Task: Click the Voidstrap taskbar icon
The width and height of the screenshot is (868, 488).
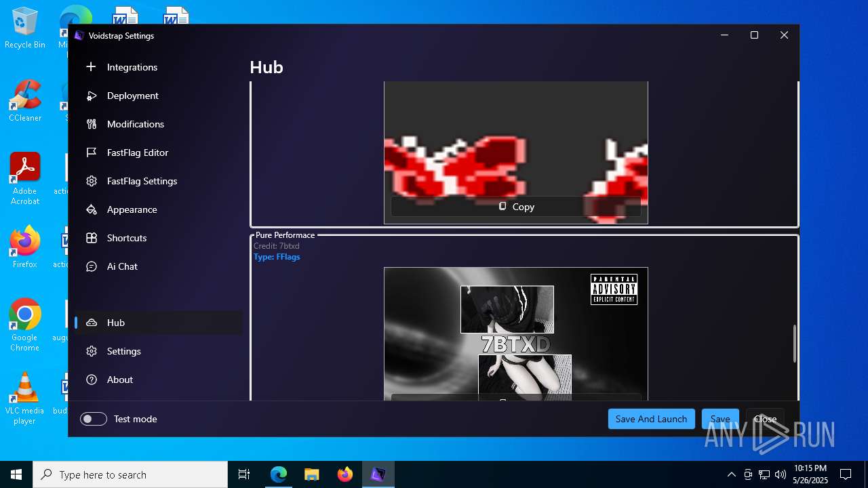Action: 378,474
